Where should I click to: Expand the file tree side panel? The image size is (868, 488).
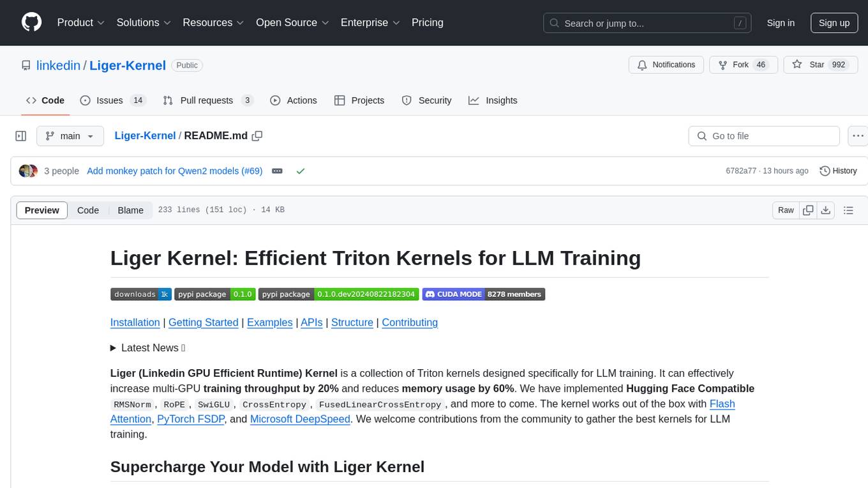click(x=21, y=136)
